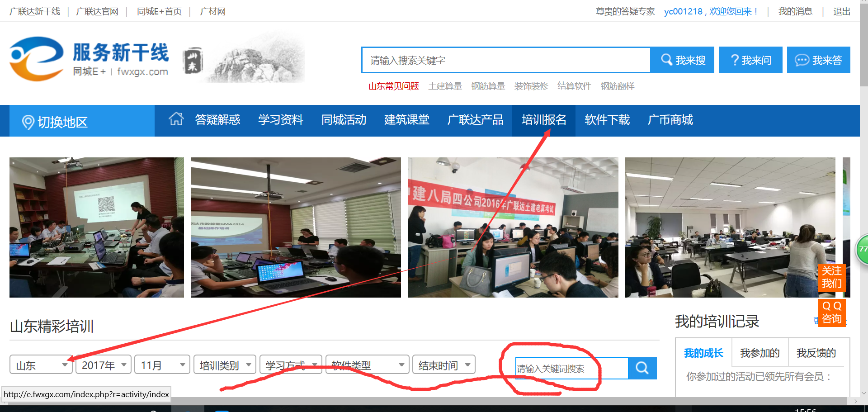The width and height of the screenshot is (868, 412).
Task: Click 同城E+首页 top link
Action: pyautogui.click(x=159, y=11)
